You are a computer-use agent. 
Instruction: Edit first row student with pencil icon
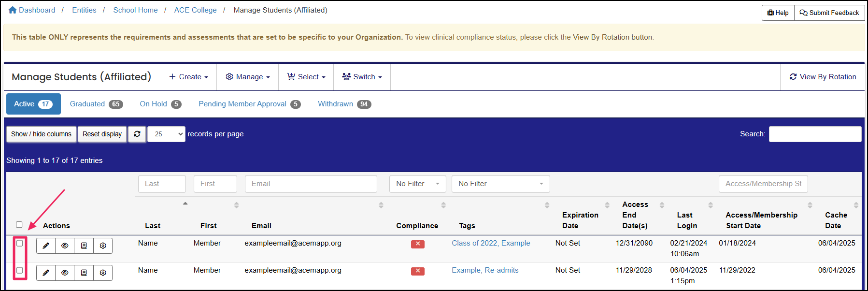click(46, 246)
